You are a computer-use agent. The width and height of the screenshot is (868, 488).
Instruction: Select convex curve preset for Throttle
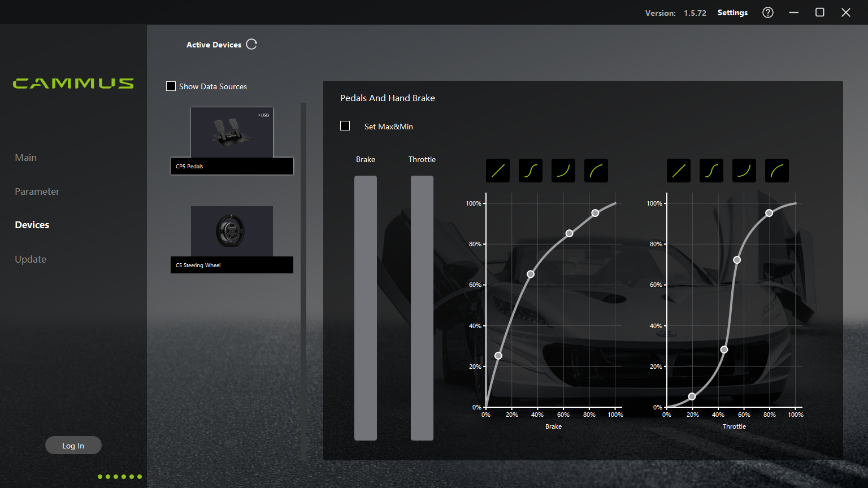point(777,171)
